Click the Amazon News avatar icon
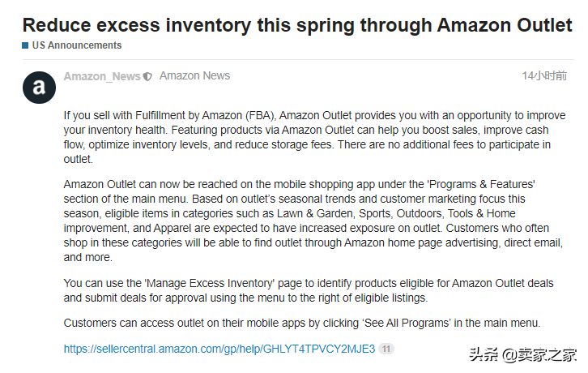 [39, 88]
